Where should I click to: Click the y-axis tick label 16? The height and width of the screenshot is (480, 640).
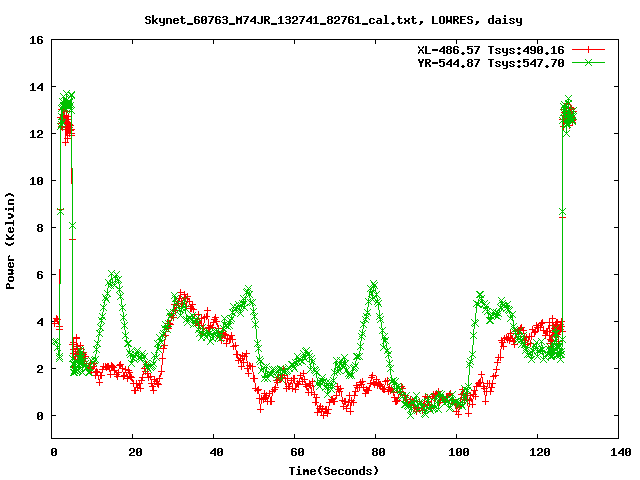(x=36, y=40)
